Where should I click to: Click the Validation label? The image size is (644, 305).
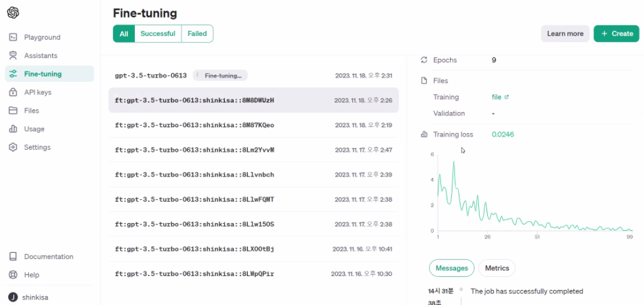click(449, 113)
